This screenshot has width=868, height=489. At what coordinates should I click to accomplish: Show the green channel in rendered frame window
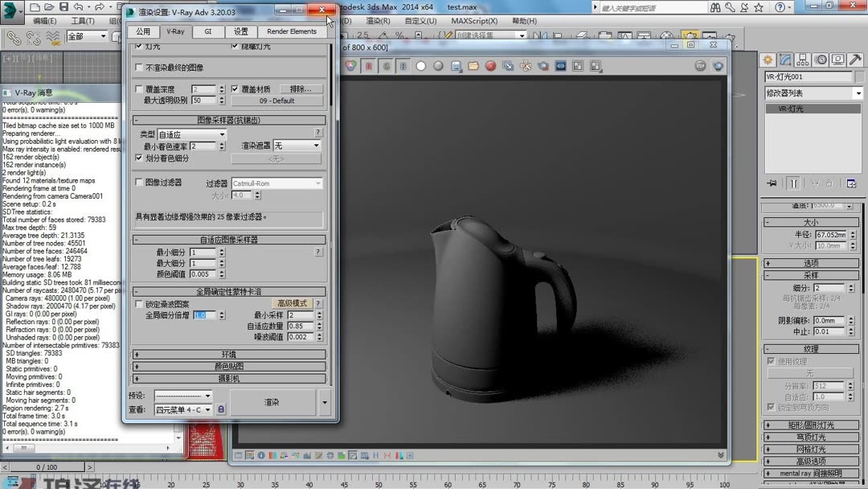tap(387, 65)
